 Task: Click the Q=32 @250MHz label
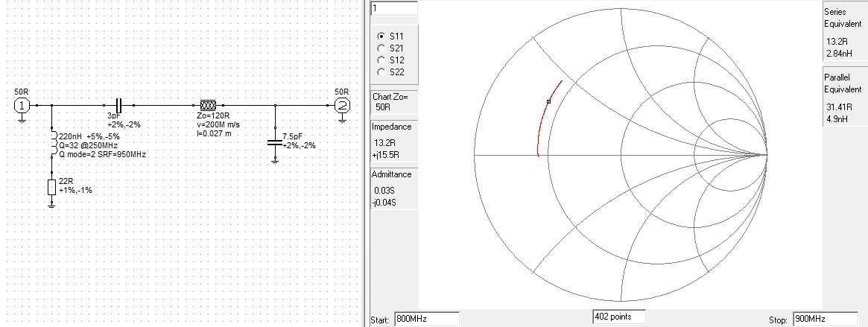89,145
